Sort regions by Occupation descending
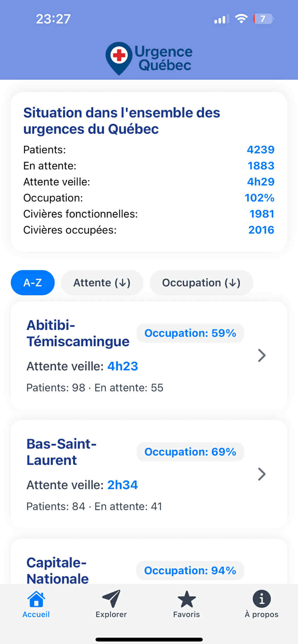The image size is (298, 644). click(x=201, y=282)
